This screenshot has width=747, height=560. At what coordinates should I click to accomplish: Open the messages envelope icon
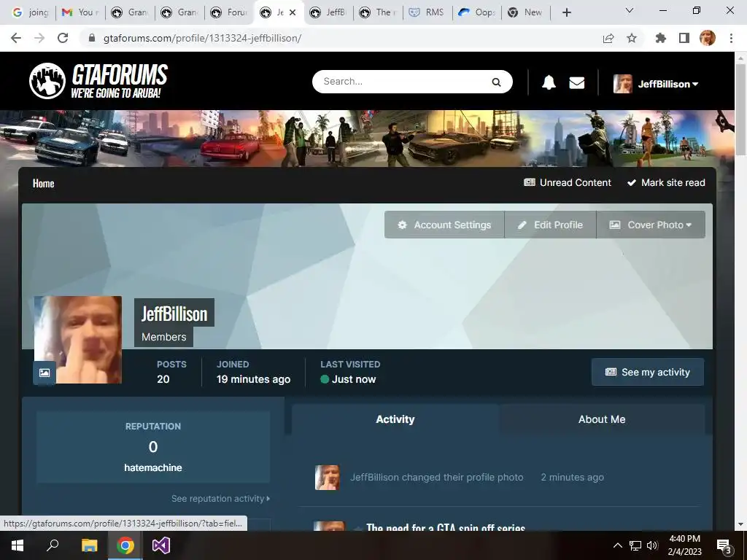point(577,83)
